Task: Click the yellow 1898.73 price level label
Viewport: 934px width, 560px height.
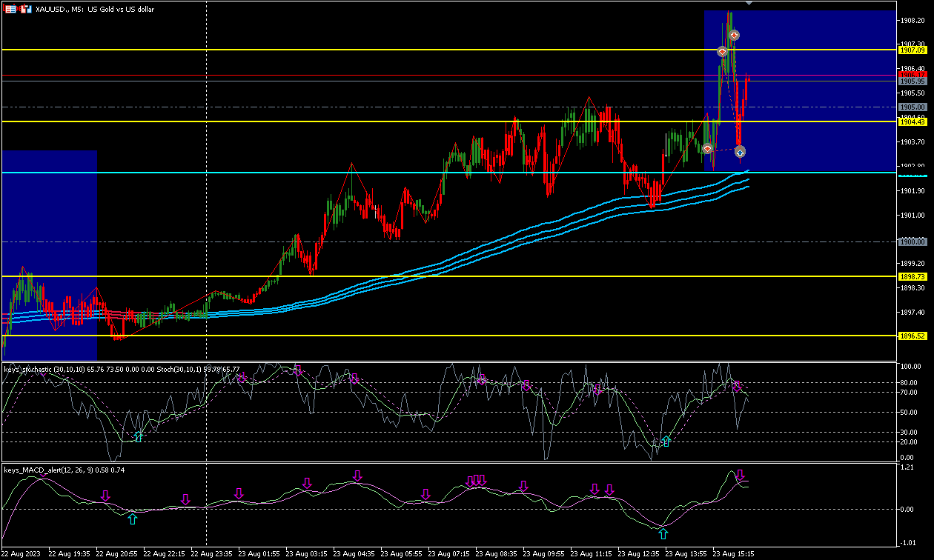Action: [913, 276]
